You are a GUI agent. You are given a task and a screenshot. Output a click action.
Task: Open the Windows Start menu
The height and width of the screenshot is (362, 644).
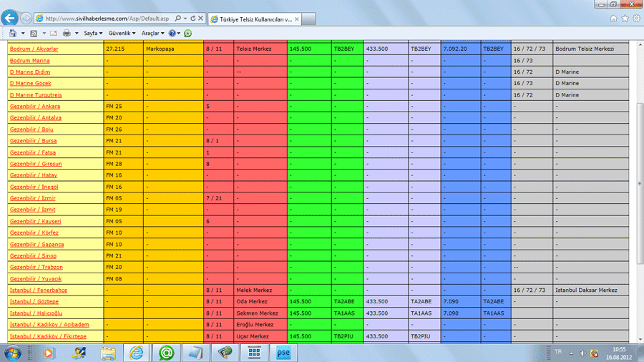click(x=13, y=352)
